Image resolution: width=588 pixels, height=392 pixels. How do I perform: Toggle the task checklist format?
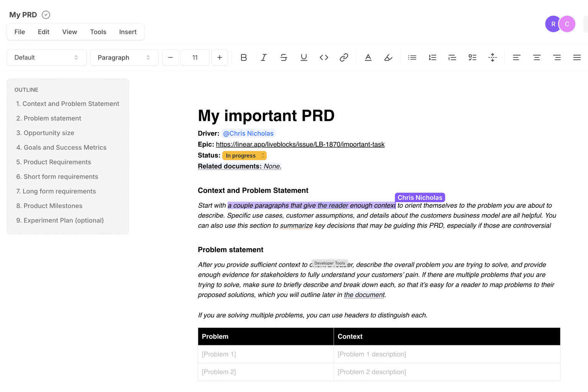coord(472,57)
